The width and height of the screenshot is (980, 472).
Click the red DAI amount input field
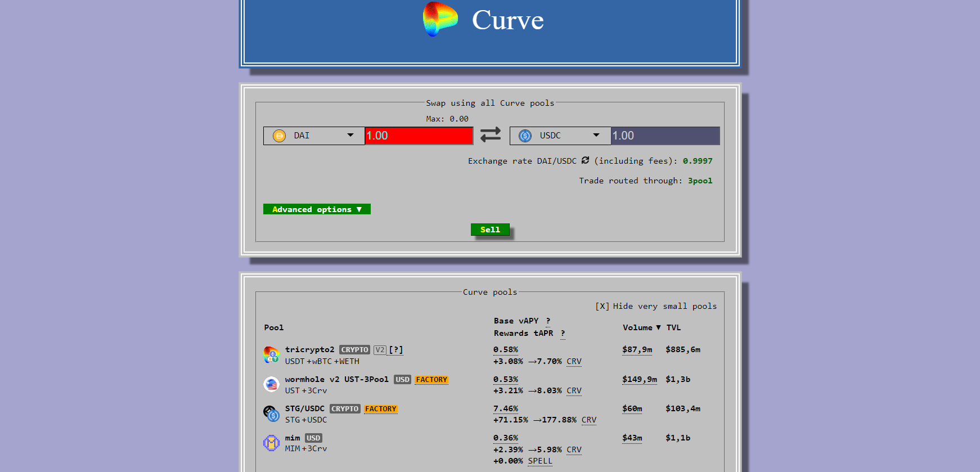(419, 136)
